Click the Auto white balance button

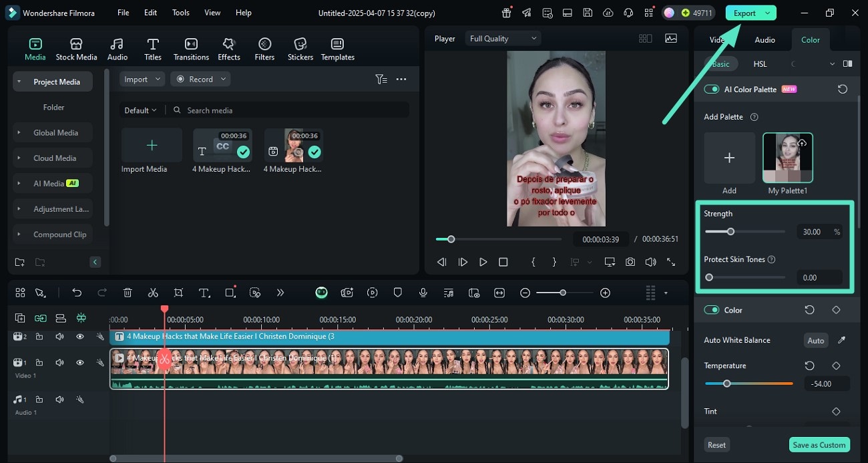pyautogui.click(x=816, y=341)
